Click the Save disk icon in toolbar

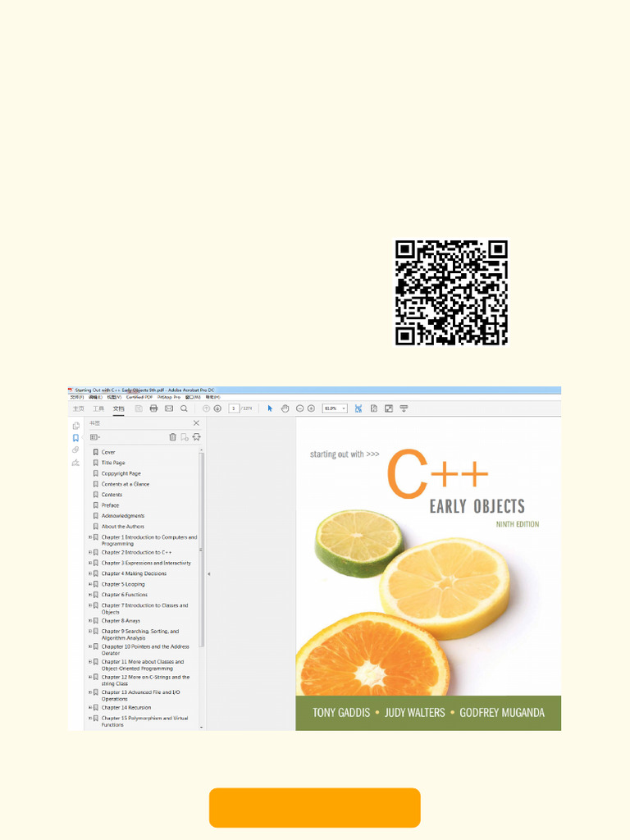tap(139, 409)
